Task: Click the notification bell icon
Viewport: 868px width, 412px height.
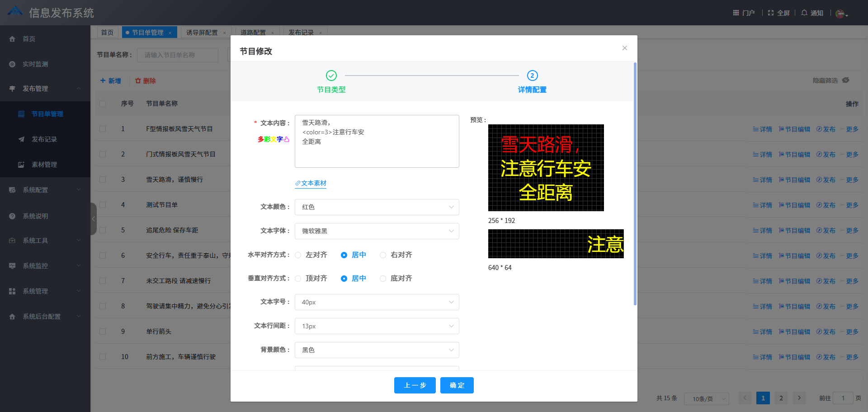Action: point(804,13)
